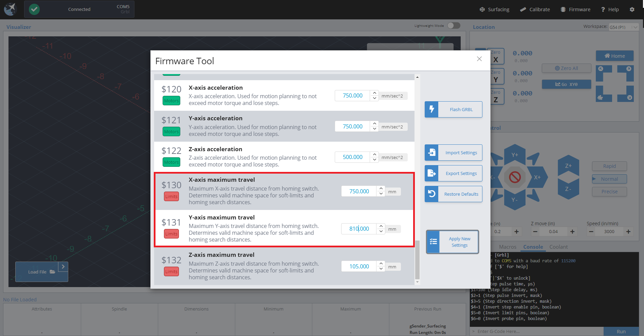Open the settings gear in top bar
Image resolution: width=644 pixels, height=336 pixels.
[x=632, y=10]
